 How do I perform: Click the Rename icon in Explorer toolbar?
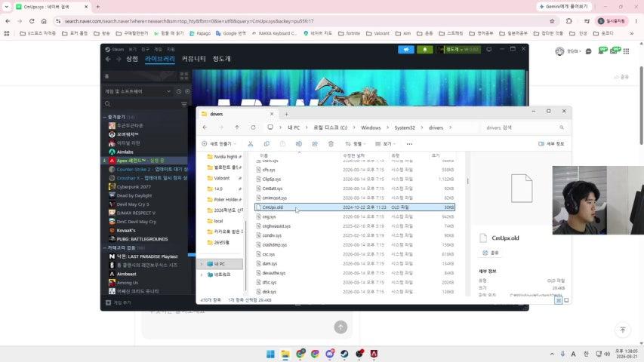[298, 144]
